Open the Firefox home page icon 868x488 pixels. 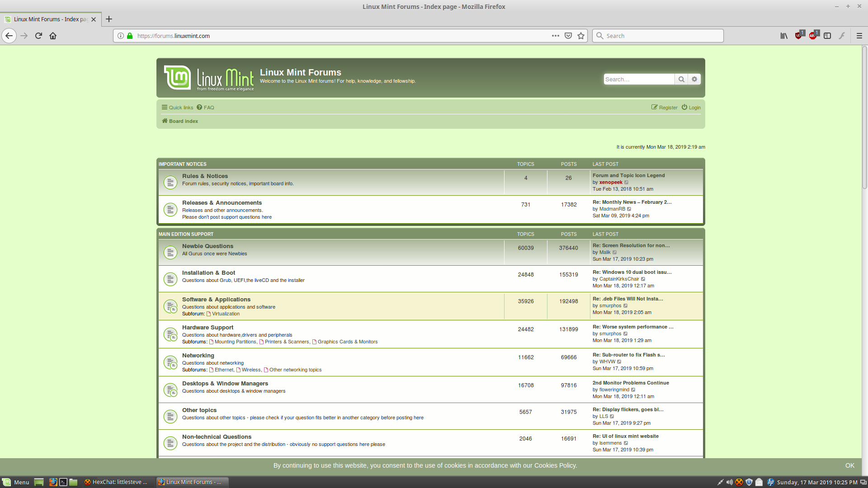[x=53, y=36]
